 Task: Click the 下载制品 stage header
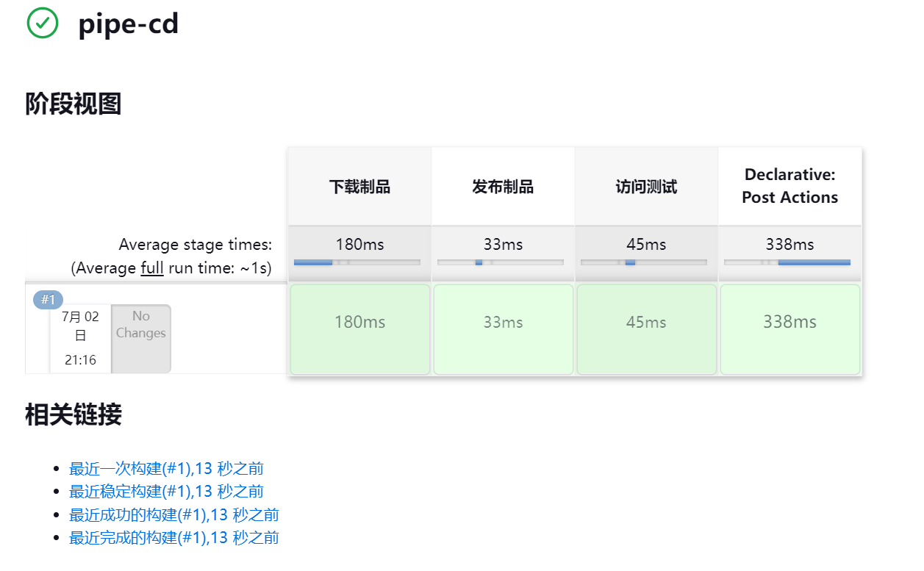pyautogui.click(x=359, y=187)
